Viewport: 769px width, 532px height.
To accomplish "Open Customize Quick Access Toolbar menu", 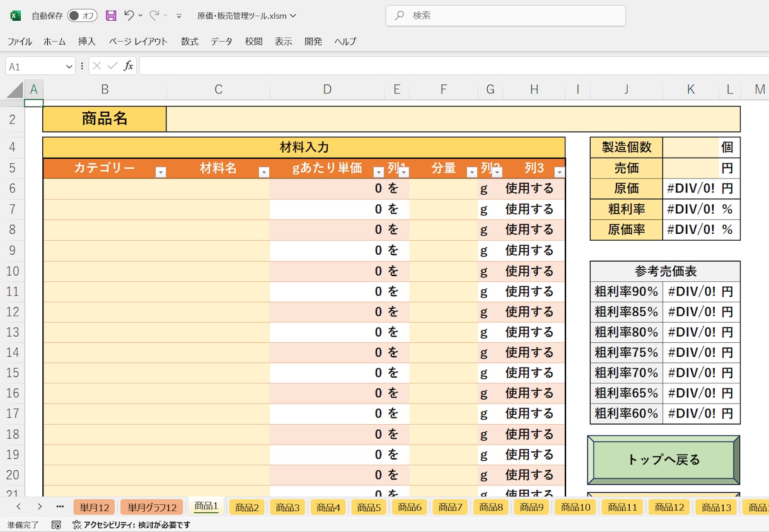I will [x=179, y=16].
